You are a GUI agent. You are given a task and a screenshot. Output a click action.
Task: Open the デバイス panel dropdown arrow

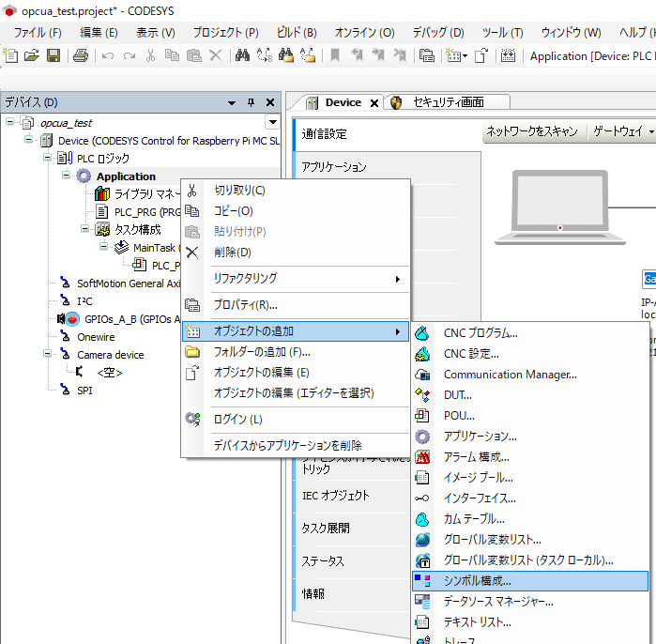(x=232, y=102)
